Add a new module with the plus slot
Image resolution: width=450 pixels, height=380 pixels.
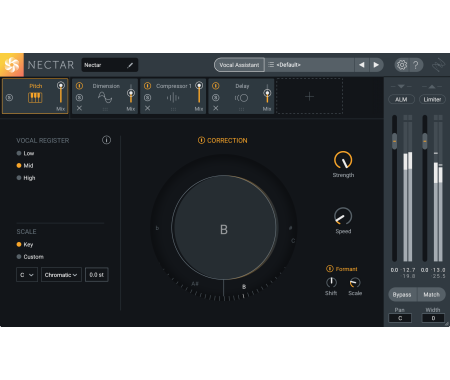point(309,96)
